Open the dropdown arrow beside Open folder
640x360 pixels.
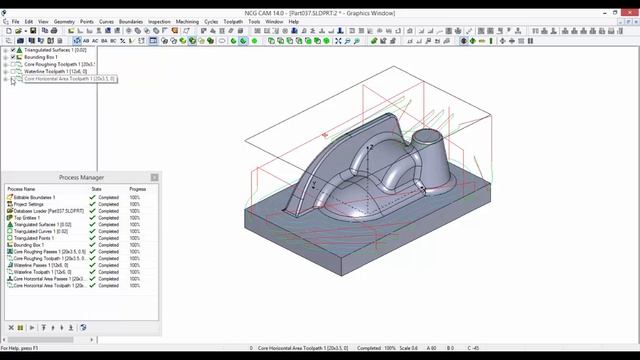coord(25,31)
